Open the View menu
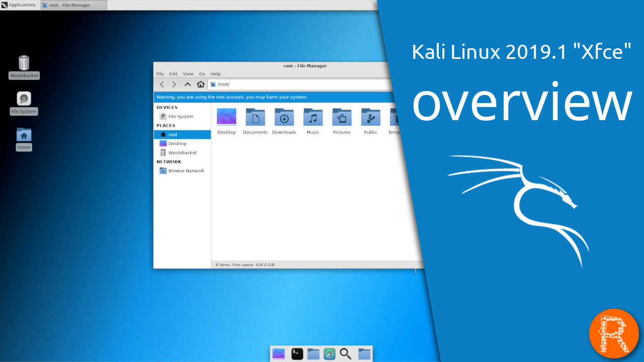 click(188, 74)
